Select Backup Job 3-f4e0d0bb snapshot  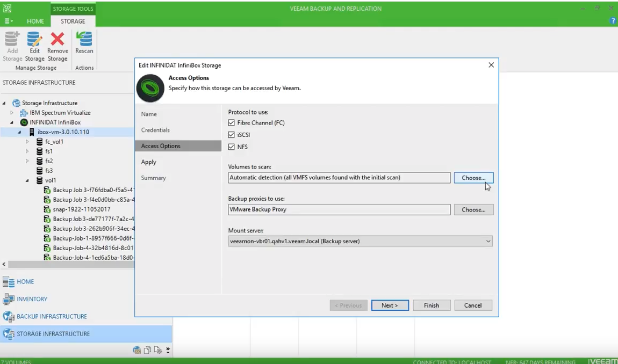[x=94, y=200]
